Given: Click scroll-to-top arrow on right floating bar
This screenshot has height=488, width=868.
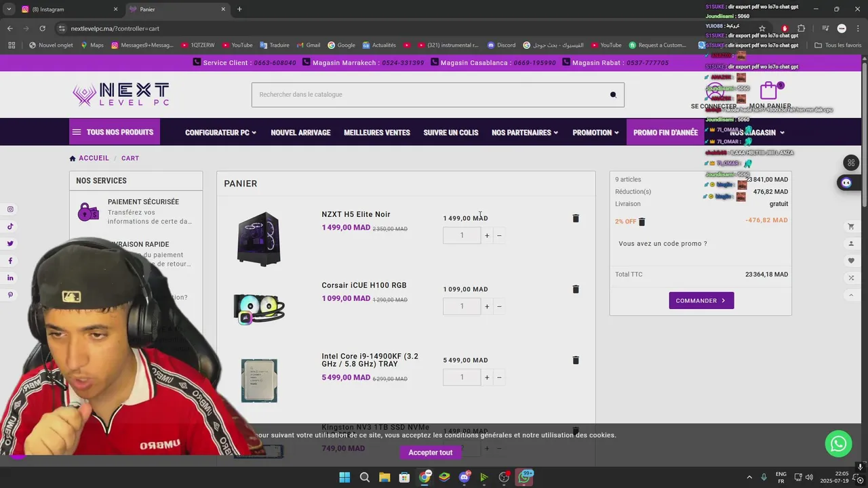Looking at the screenshot, I should pyautogui.click(x=851, y=295).
